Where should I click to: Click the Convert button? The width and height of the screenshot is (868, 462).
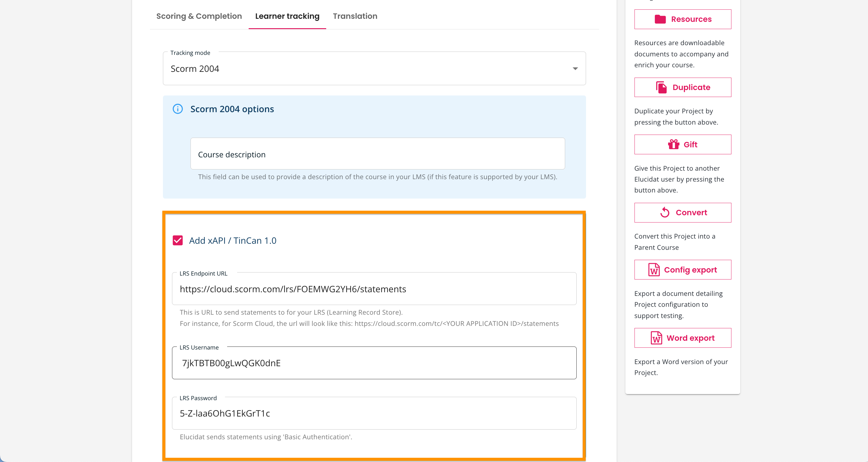[683, 213]
